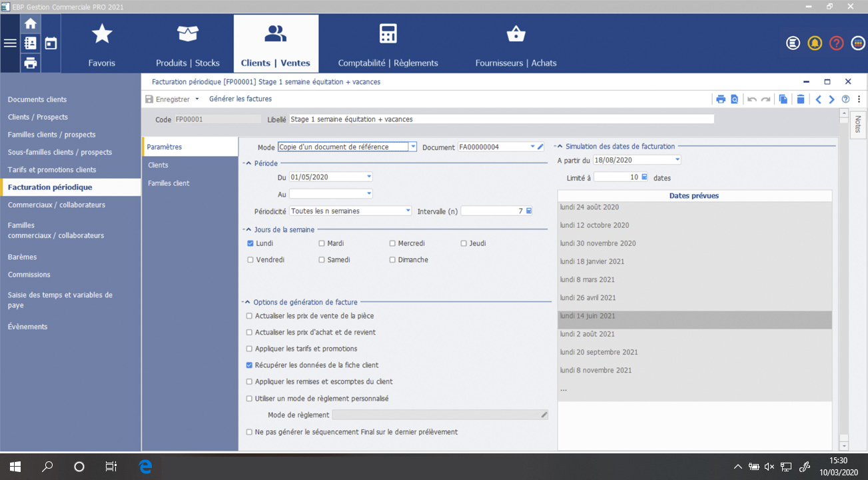
Task: Switch to Produits | Stocks section
Action: pos(188,44)
